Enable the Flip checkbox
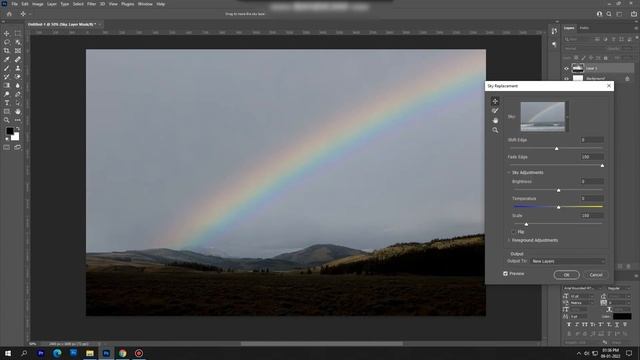 pyautogui.click(x=514, y=232)
